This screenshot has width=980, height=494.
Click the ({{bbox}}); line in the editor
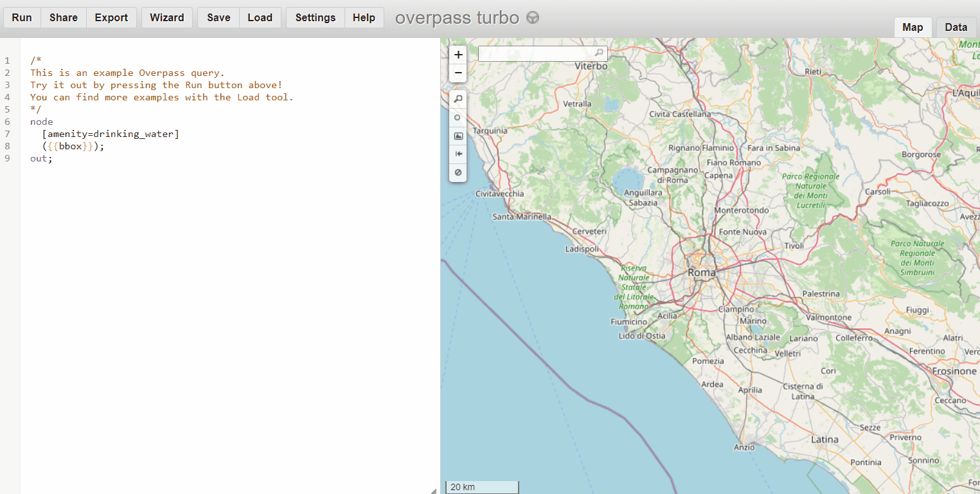tap(73, 146)
